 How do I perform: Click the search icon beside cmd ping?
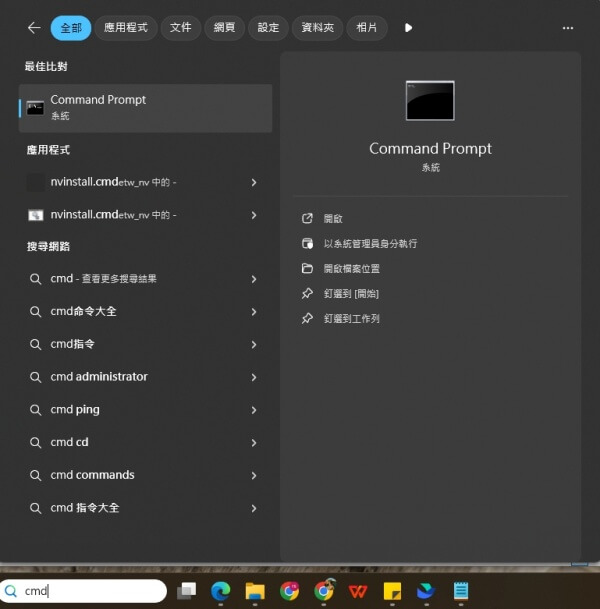pos(35,410)
